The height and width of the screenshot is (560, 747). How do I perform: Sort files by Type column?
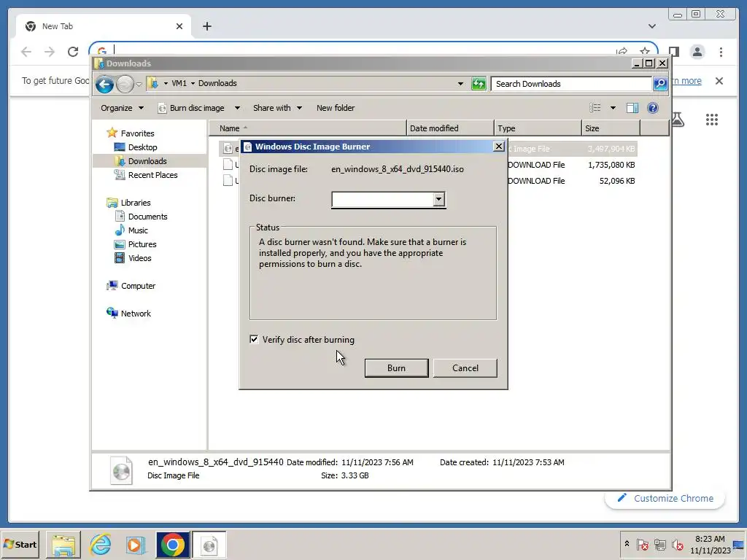click(x=538, y=128)
